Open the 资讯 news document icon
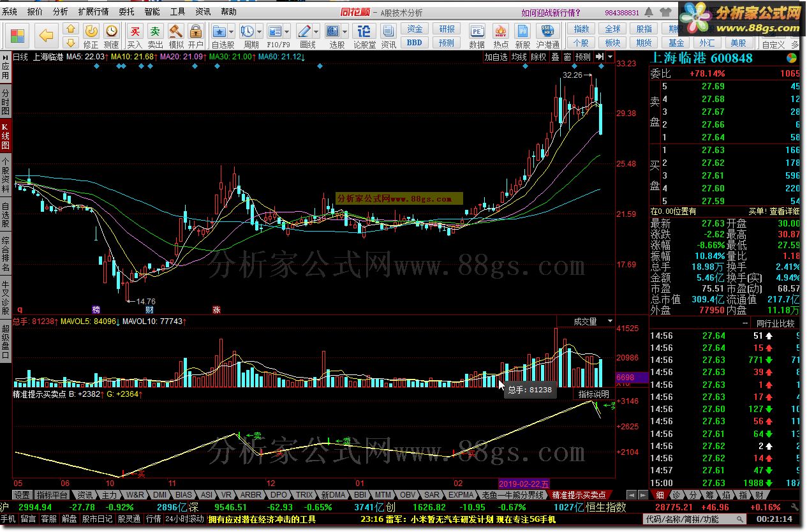Viewport: 807px width, 532px height. tap(389, 36)
